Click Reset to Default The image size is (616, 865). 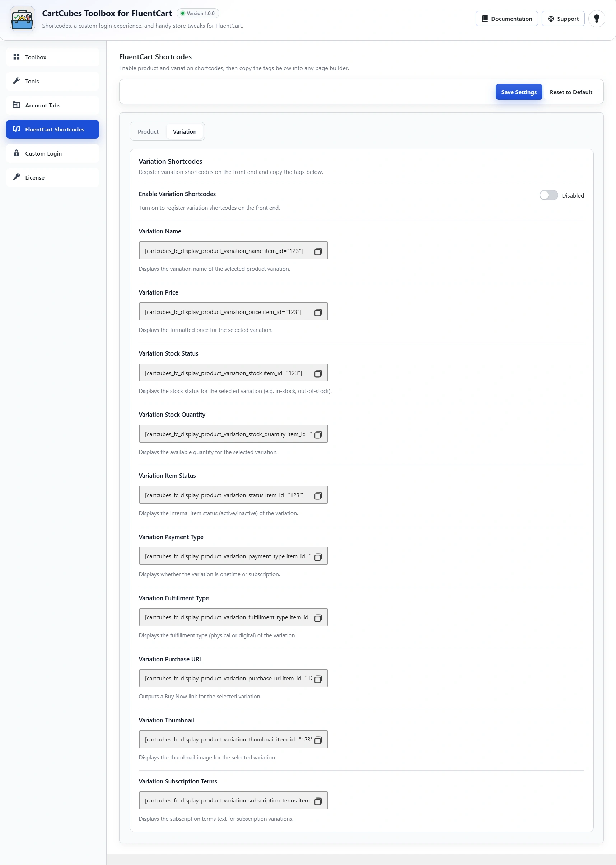tap(570, 92)
